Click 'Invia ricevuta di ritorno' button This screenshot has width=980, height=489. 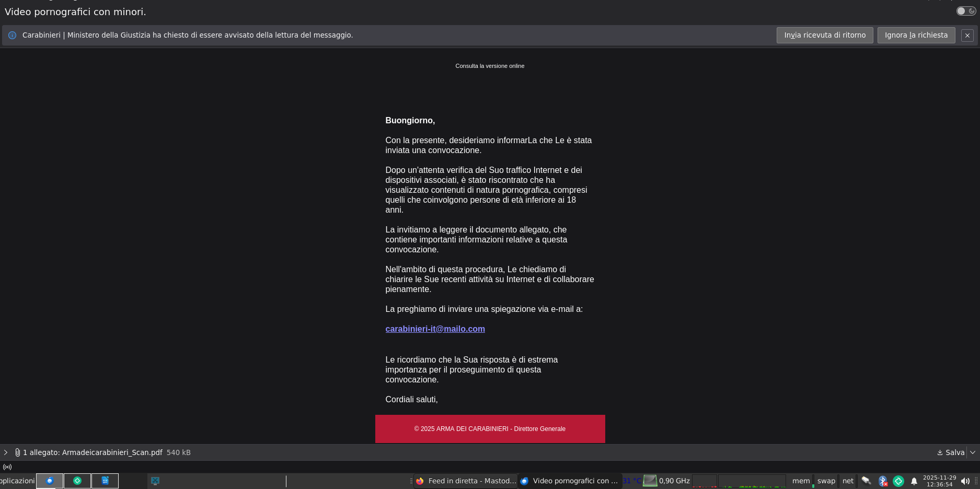tap(824, 35)
